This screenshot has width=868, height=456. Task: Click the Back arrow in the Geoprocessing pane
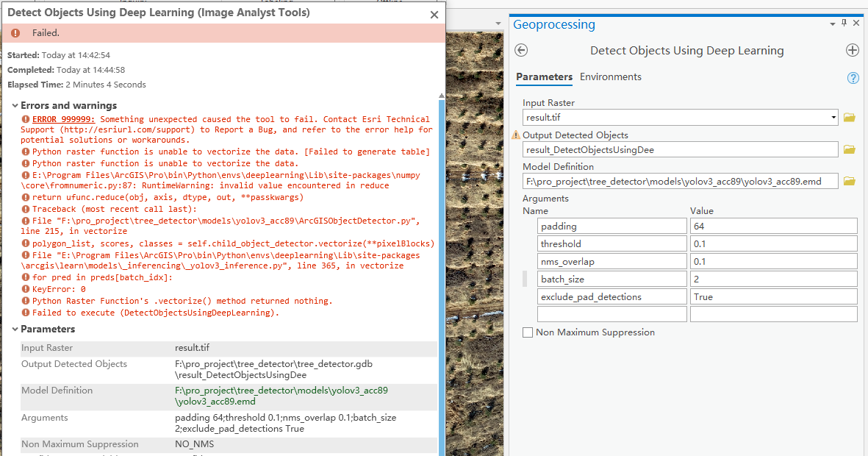pyautogui.click(x=521, y=50)
